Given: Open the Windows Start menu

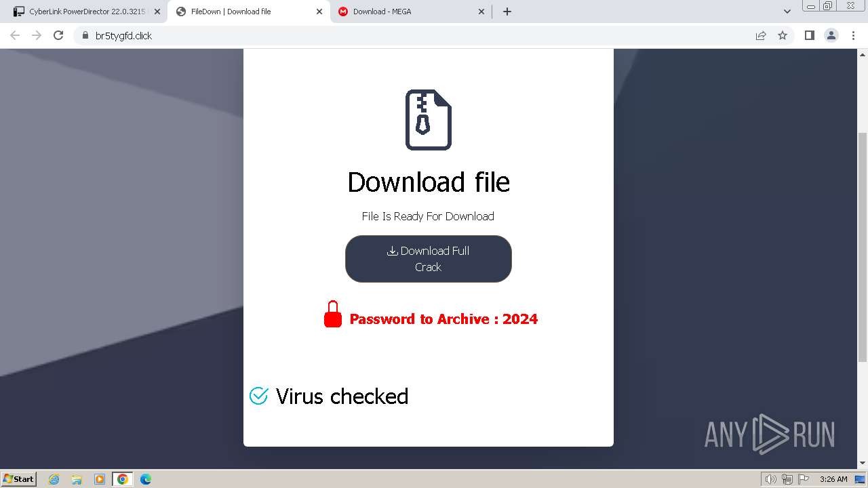Looking at the screenshot, I should coord(18,479).
